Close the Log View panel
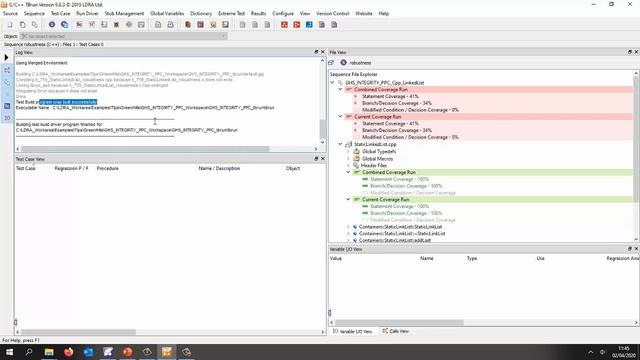Image resolution: width=640 pixels, height=360 pixels. point(322,52)
